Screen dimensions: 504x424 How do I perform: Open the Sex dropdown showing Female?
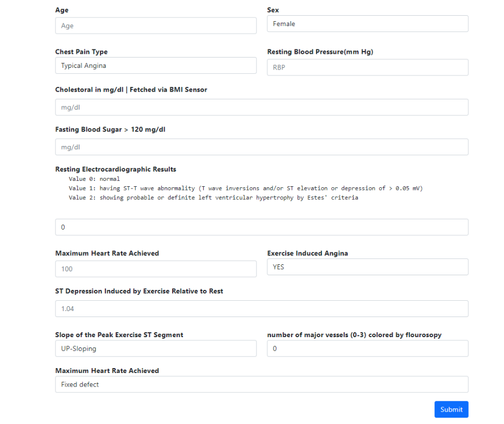(367, 24)
